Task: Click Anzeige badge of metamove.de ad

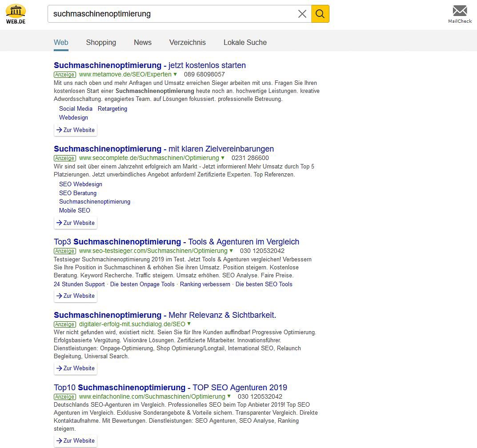Action: tap(65, 75)
